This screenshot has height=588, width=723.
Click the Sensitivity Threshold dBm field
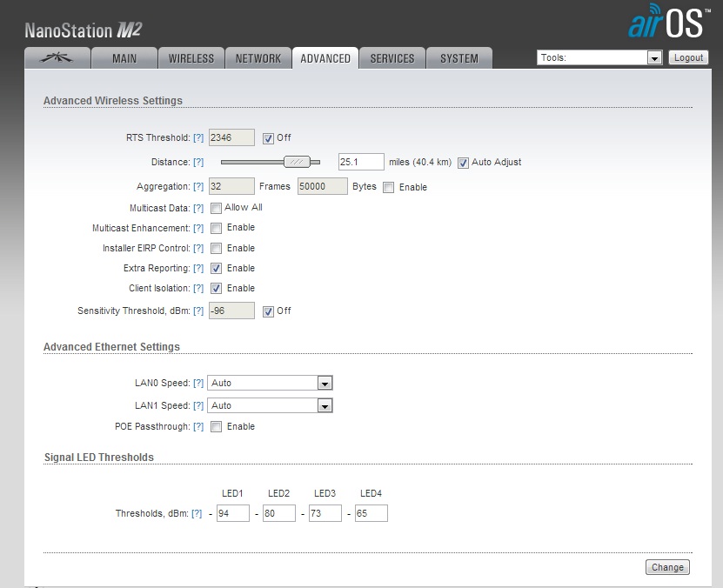[x=231, y=311]
